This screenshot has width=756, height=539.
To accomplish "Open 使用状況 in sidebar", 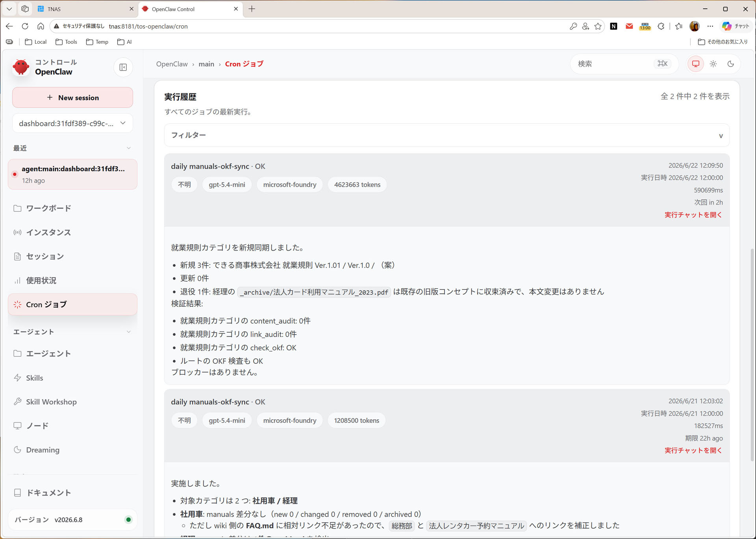I will 72,281.
